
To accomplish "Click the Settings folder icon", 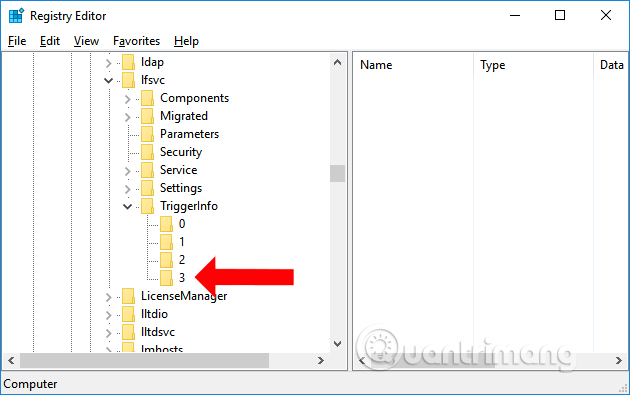I will pyautogui.click(x=147, y=188).
